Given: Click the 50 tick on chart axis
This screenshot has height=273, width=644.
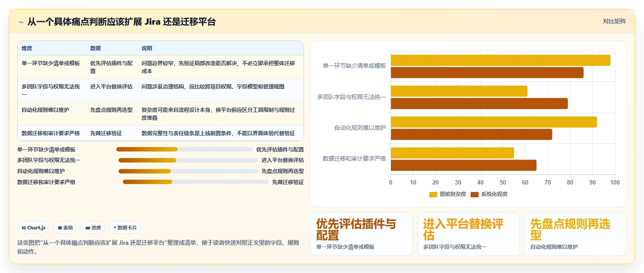Looking at the screenshot, I should [x=503, y=182].
